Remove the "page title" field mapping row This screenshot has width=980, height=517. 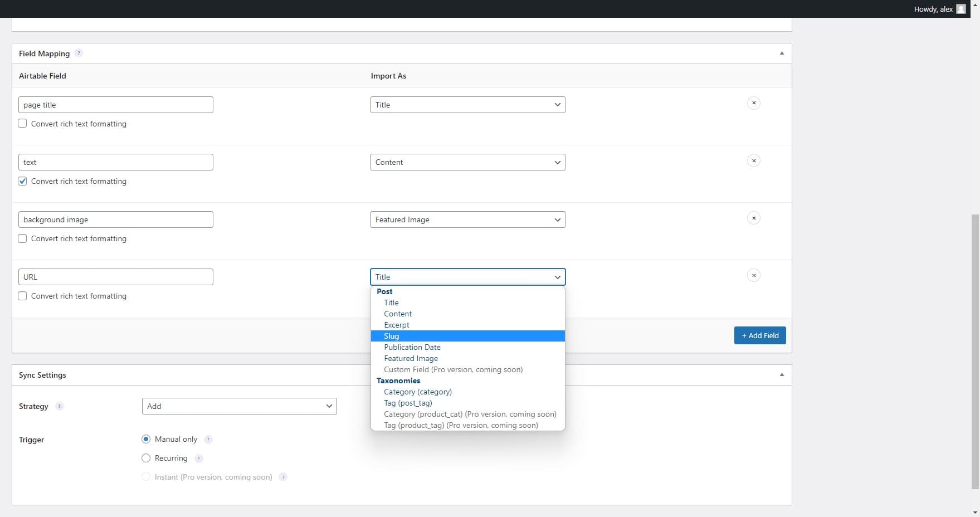pos(753,103)
